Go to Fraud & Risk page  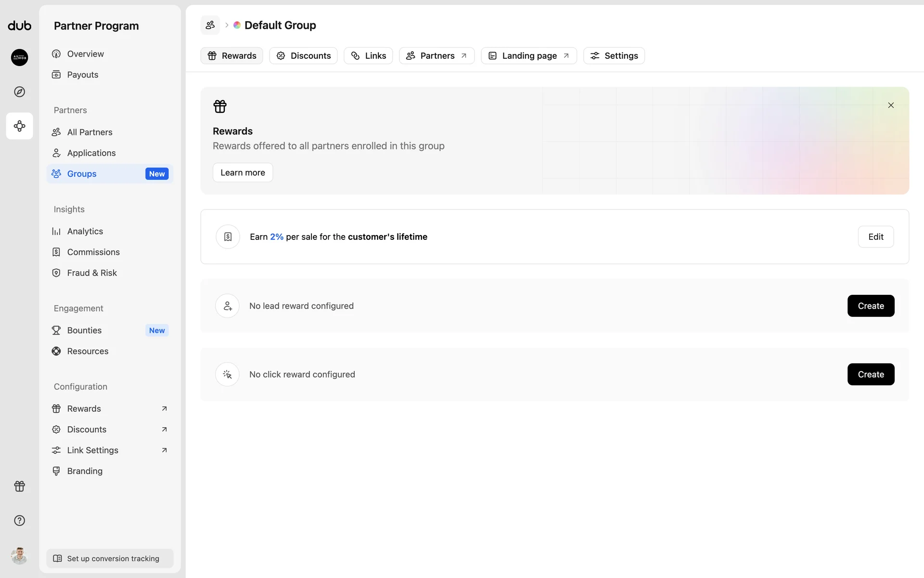point(92,273)
